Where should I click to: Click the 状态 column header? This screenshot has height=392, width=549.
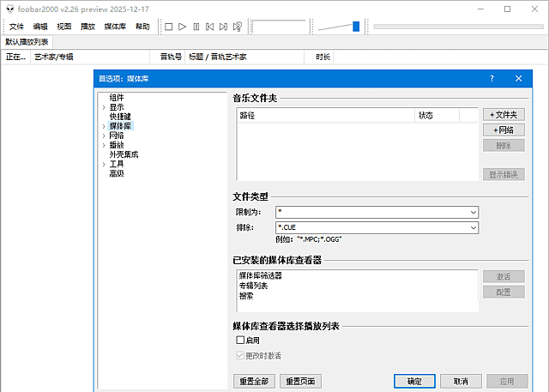[x=437, y=116]
